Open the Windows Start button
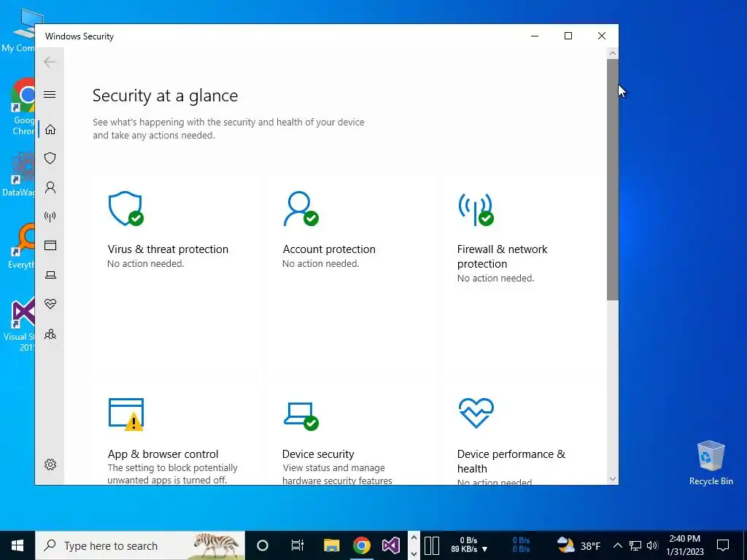 coord(18,545)
